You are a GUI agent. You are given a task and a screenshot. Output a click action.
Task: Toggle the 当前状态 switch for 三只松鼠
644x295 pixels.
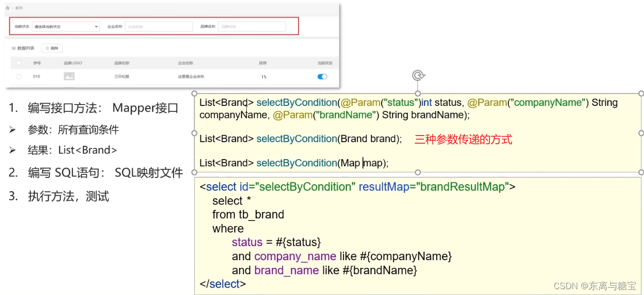click(x=322, y=76)
